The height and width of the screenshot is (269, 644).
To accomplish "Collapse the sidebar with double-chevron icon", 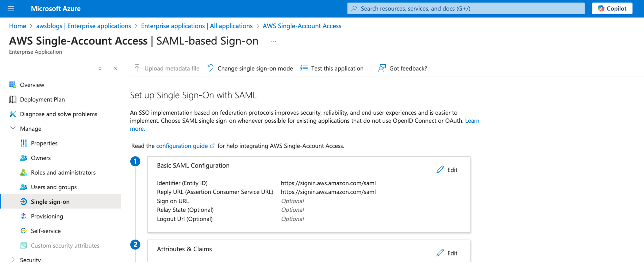I will point(115,68).
